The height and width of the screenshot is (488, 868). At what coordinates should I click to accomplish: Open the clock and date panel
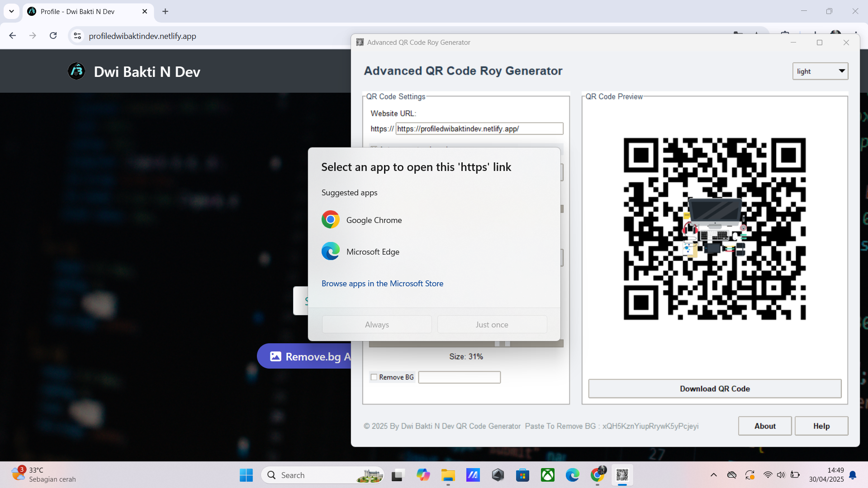[826, 475]
